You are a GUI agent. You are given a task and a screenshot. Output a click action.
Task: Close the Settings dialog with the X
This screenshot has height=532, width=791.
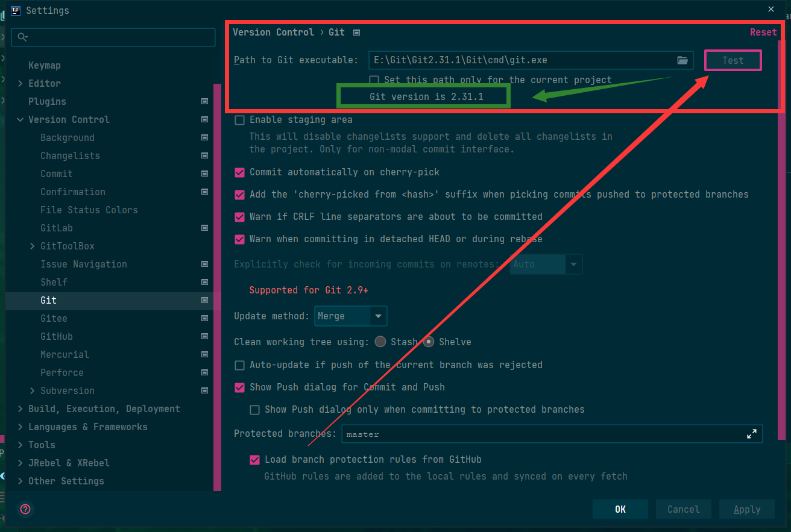771,9
